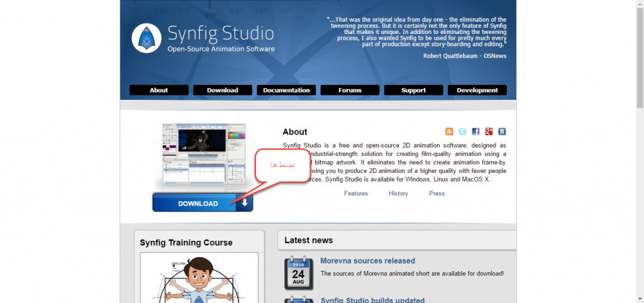Open the Morevna sources released article

[367, 261]
